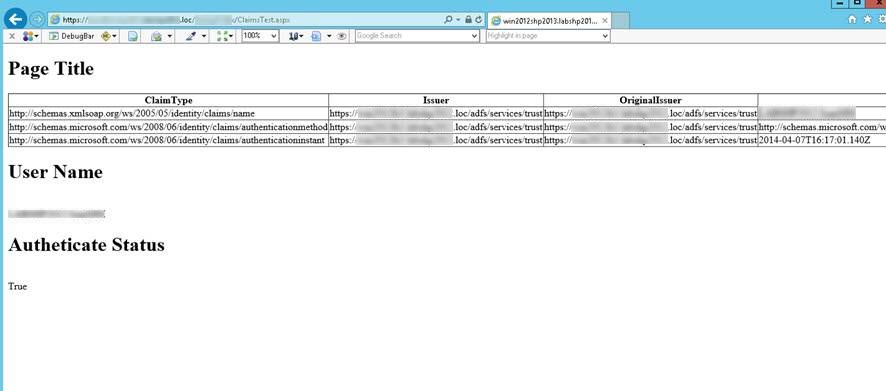The width and height of the screenshot is (886, 391).
Task: Expand the eyedropper dropdown arrow
Action: 204,36
